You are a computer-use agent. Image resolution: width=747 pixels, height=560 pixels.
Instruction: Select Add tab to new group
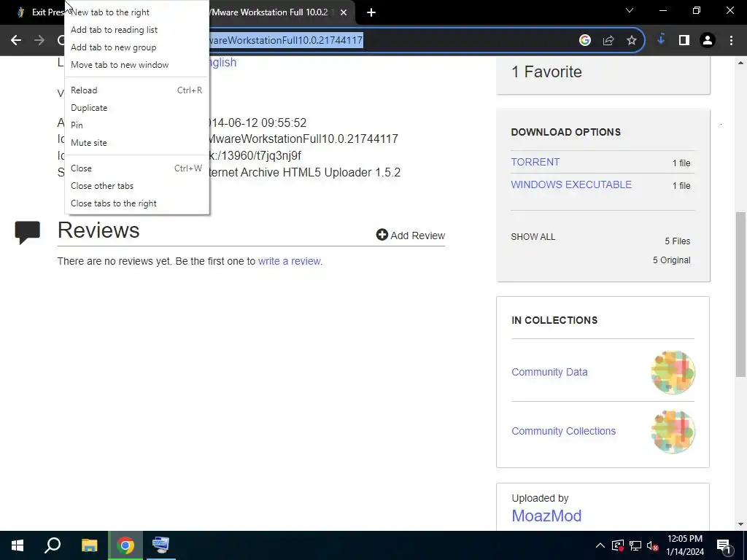(x=136, y=47)
